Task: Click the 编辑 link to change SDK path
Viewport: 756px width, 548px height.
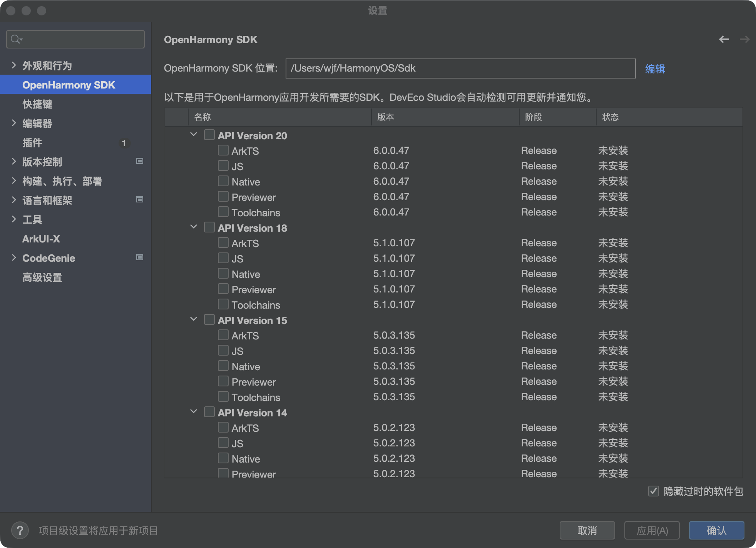Action: pyautogui.click(x=655, y=68)
